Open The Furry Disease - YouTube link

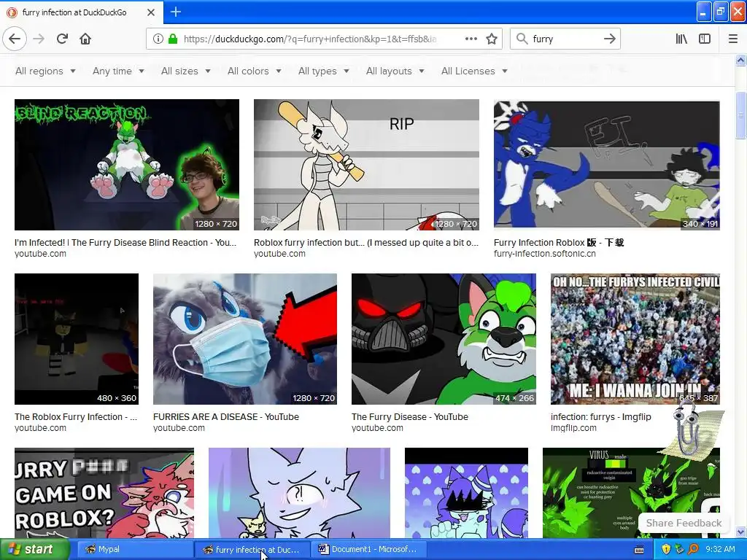(410, 416)
